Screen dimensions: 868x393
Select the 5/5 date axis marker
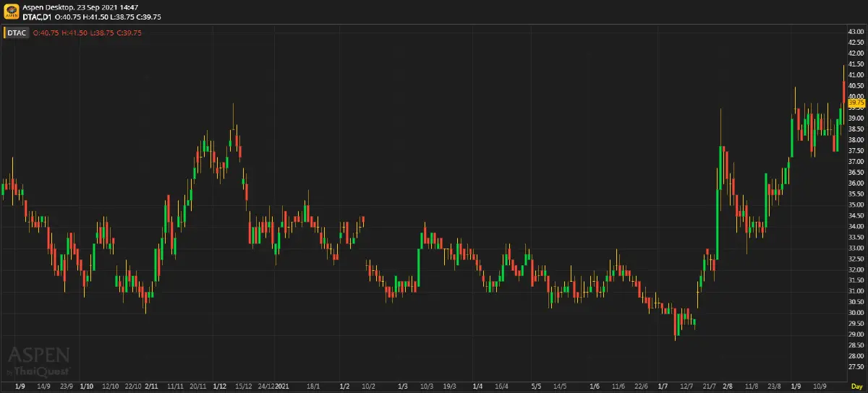[x=536, y=387]
